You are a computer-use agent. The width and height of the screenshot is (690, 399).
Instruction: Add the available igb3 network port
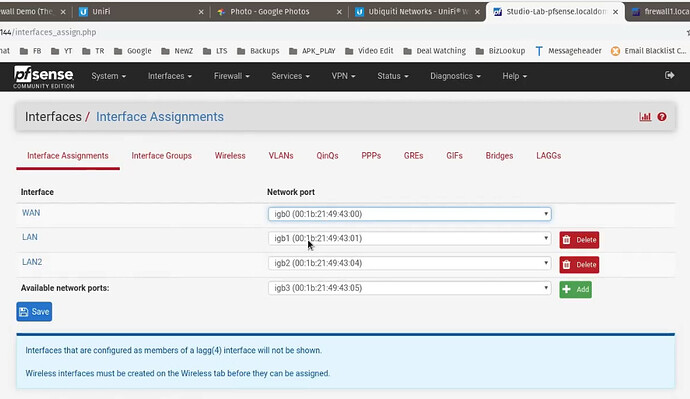[576, 289]
